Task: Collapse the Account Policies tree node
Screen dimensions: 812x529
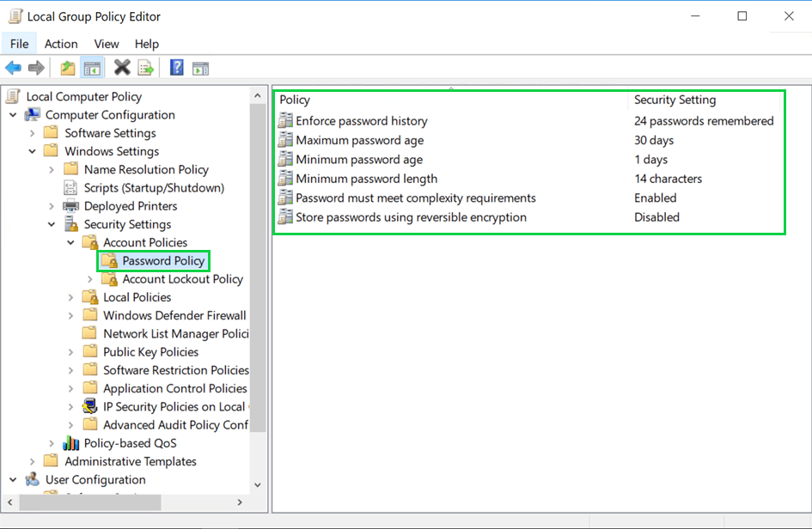Action: click(70, 243)
